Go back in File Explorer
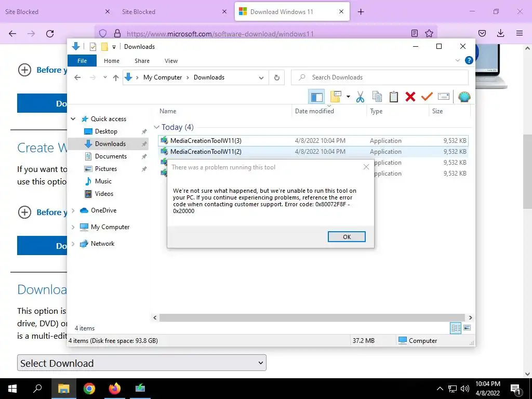The image size is (532, 399). coord(77,78)
